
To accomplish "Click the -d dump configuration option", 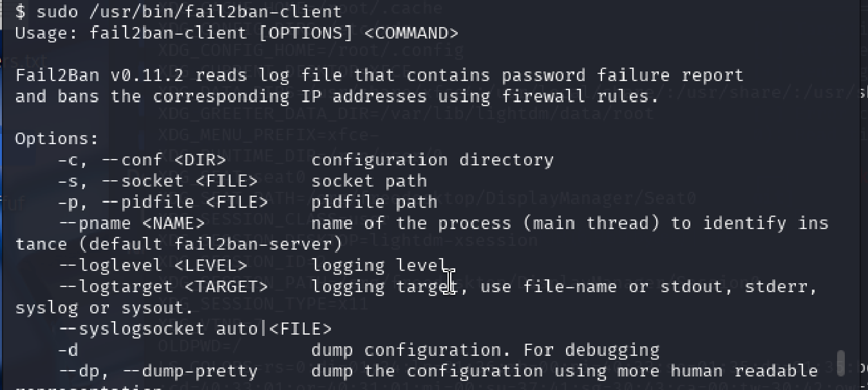I will (358, 350).
